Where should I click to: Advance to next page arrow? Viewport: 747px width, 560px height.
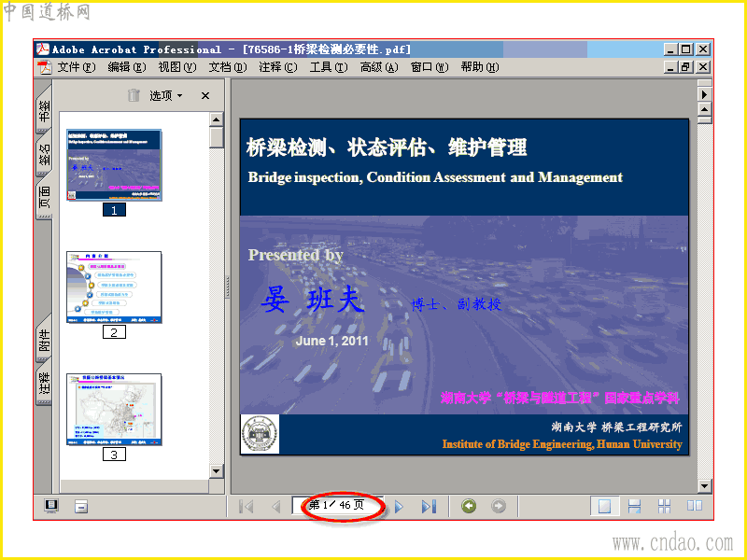(x=400, y=506)
